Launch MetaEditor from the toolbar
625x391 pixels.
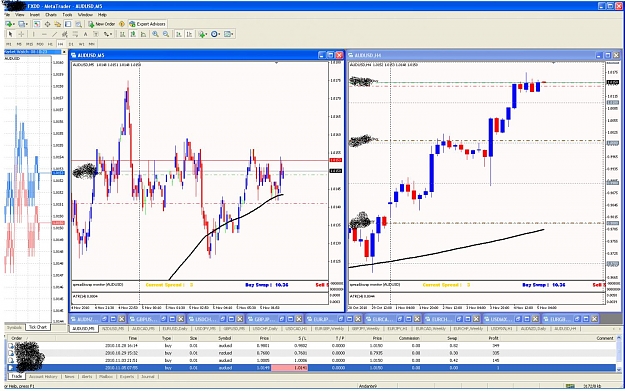122,24
